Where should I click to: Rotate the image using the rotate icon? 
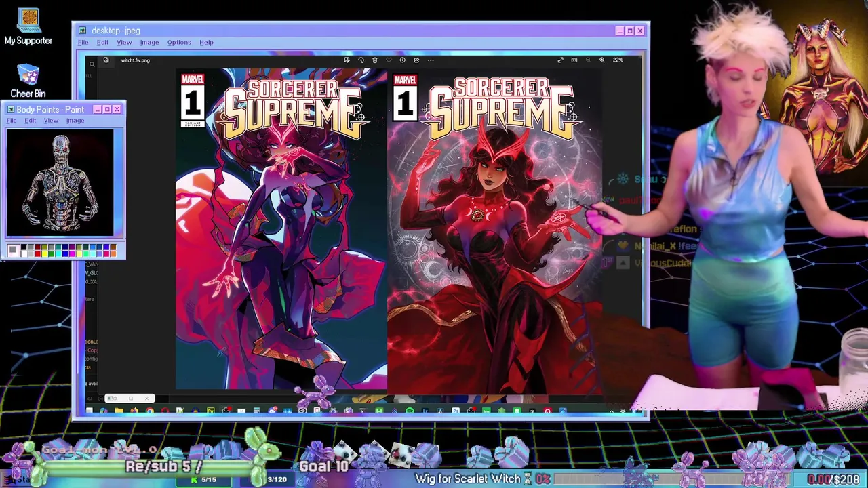[361, 60]
